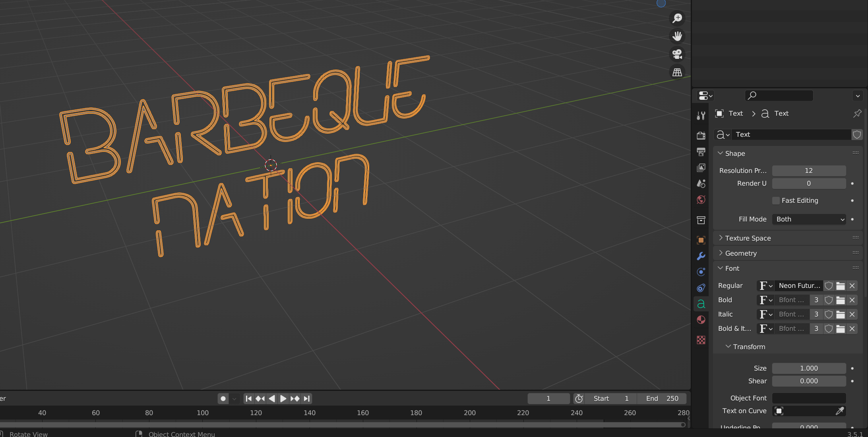
Task: Toggle fake user shield for Text data
Action: pos(857,135)
